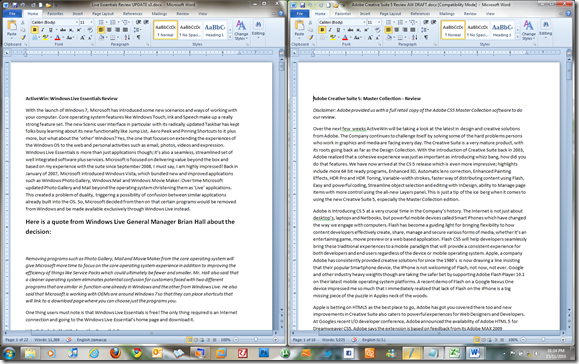Click the pilcrow show/hide marks icon, left window
579x364 pixels.
point(138,37)
